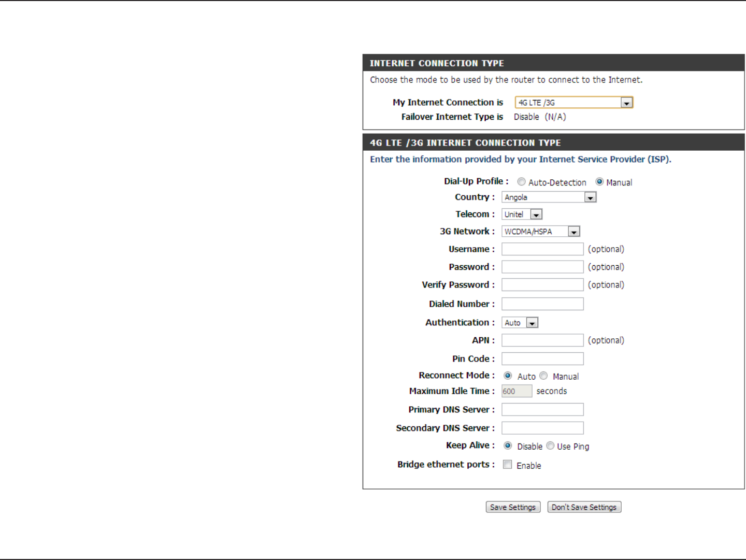This screenshot has width=746, height=560.
Task: Click the Don't Save Settings button
Action: tap(584, 507)
